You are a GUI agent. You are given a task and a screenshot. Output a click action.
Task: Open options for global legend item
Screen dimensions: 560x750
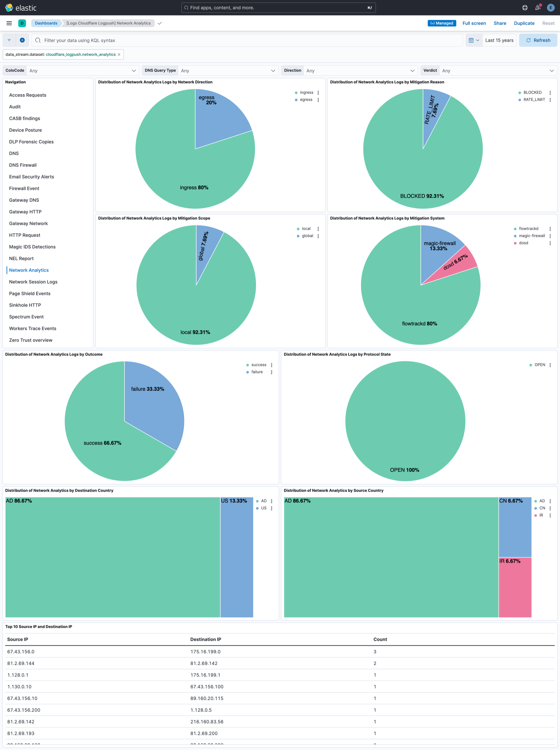[318, 236]
